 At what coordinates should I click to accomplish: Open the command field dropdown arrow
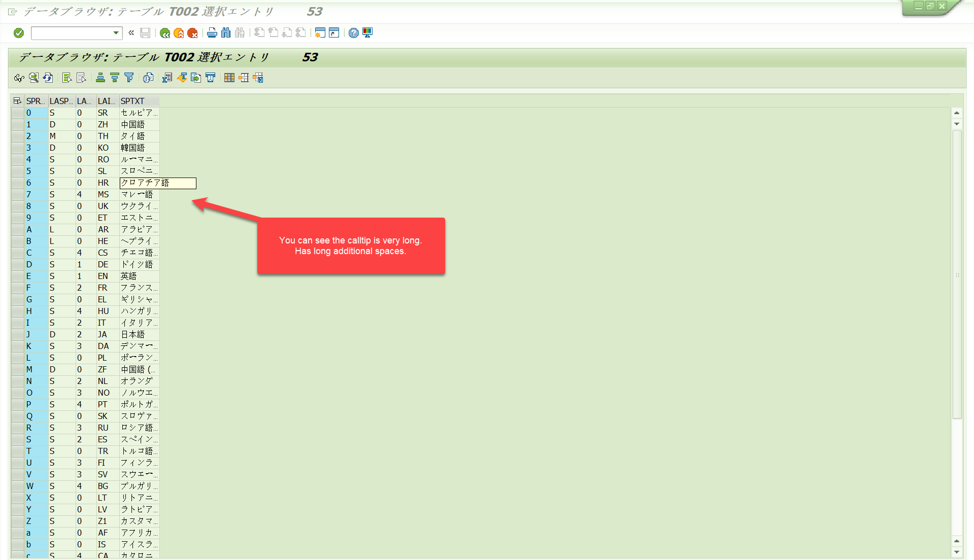click(x=116, y=33)
